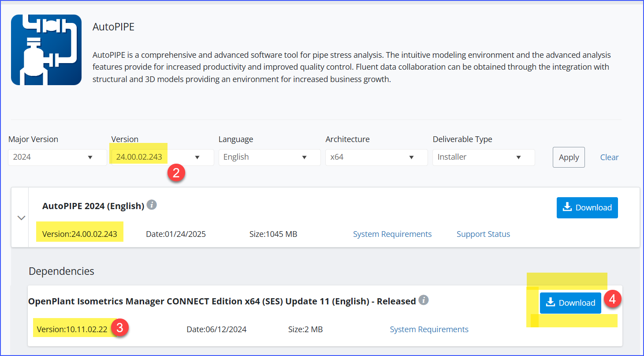Click the Clear filters link
Image resolution: width=644 pixels, height=356 pixels.
[609, 157]
